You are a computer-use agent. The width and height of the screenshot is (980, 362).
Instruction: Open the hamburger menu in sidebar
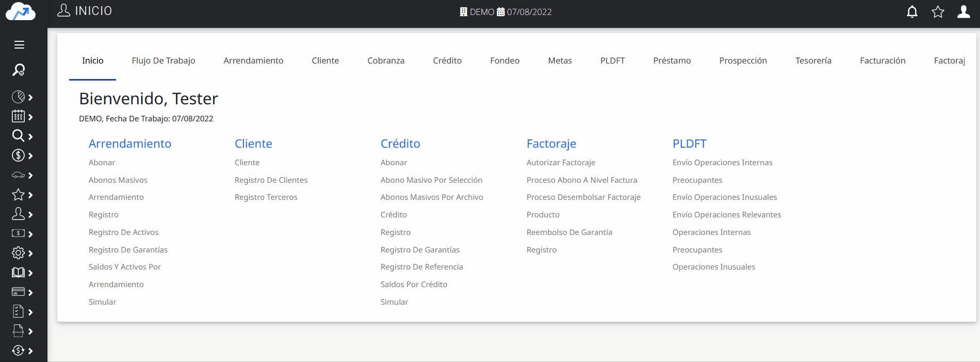[19, 45]
